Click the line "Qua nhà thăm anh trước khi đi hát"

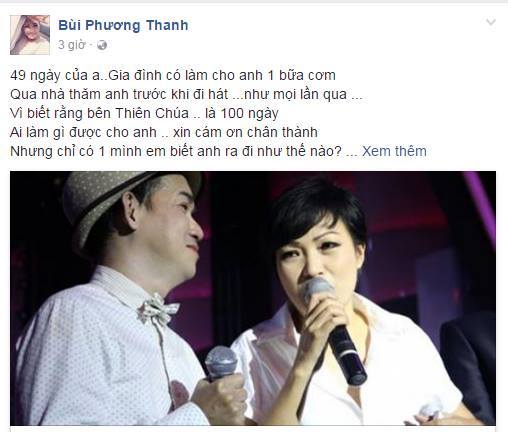click(186, 94)
